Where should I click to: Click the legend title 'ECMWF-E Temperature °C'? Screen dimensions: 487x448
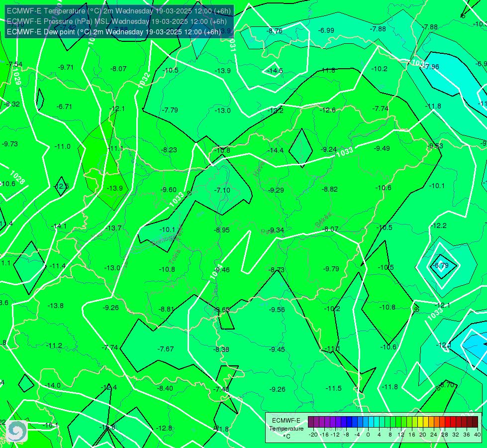point(286,429)
